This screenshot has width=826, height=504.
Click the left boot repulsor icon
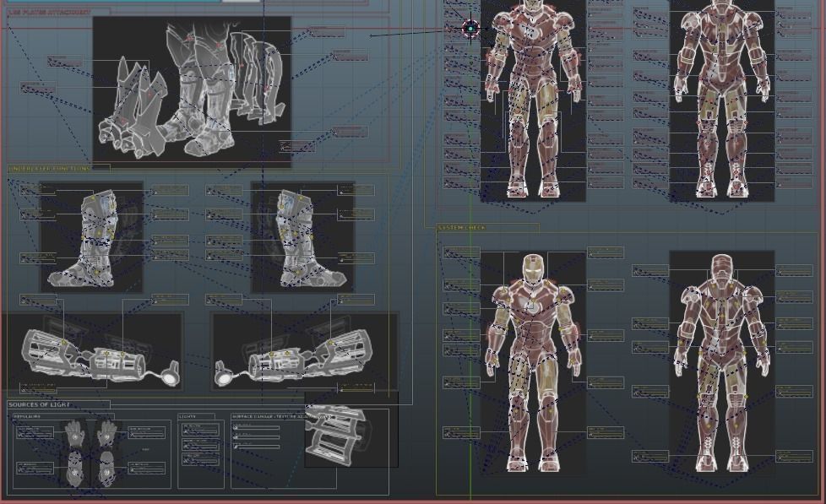[x=75, y=469]
